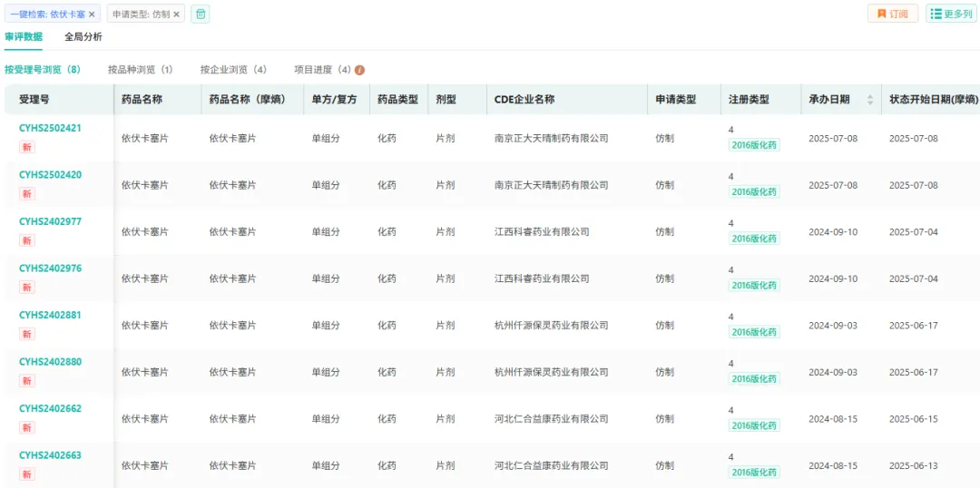The width and height of the screenshot is (980, 488).
Task: Click the 订阅 subscribe button
Action: click(892, 14)
